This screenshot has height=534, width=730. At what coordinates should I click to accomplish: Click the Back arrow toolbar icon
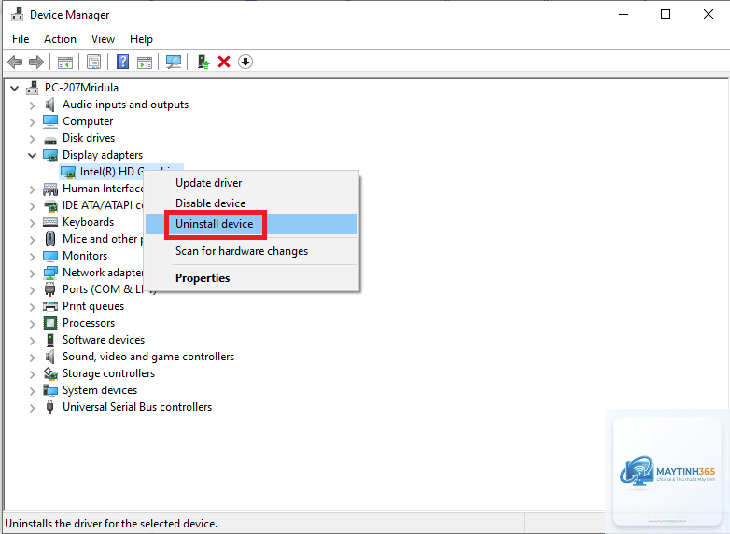coord(15,61)
